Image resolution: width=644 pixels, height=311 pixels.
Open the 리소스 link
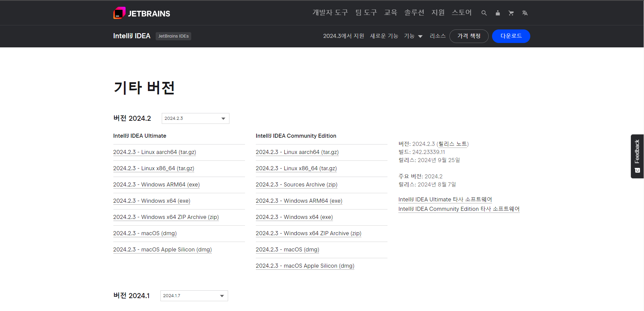click(438, 36)
